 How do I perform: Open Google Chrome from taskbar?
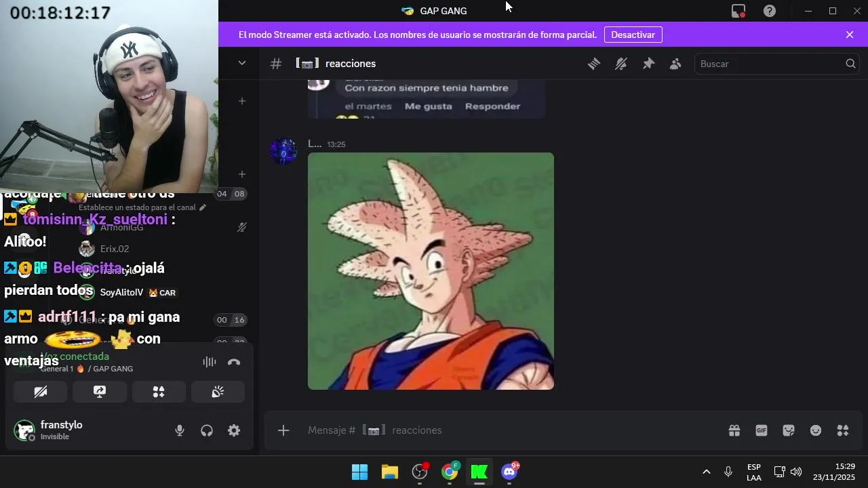point(450,472)
